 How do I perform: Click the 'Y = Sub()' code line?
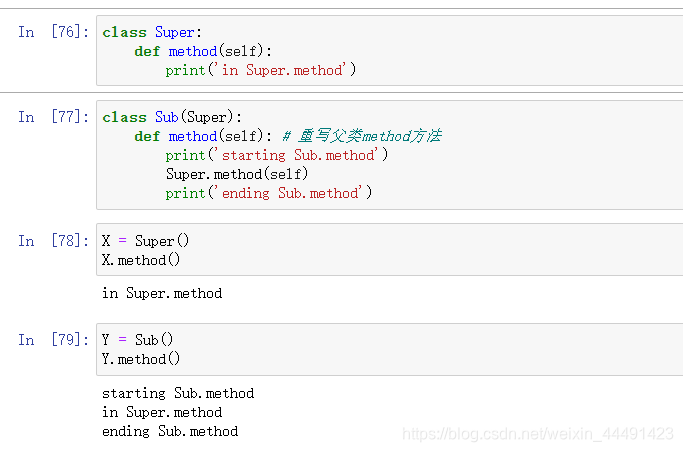pyautogui.click(x=138, y=340)
